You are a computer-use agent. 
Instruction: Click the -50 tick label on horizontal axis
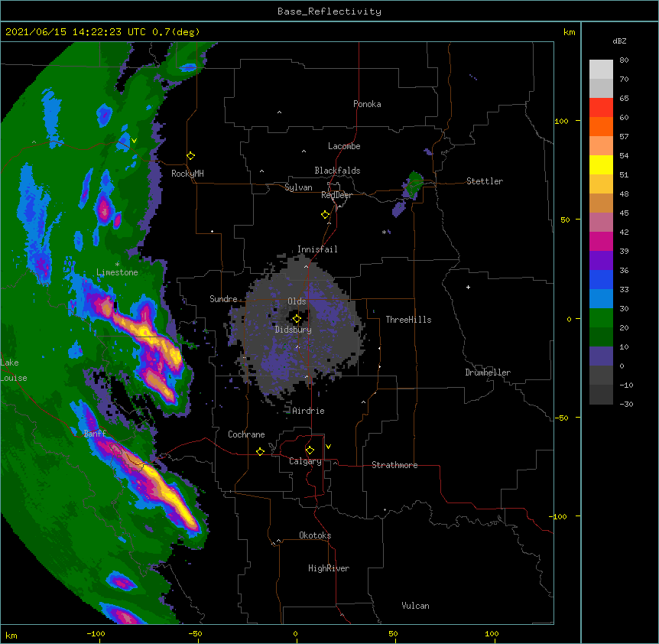(195, 633)
